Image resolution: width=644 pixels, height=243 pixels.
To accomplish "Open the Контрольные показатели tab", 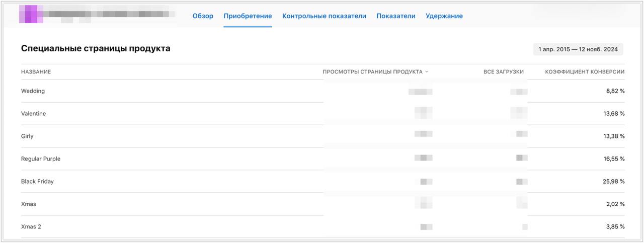I will [x=324, y=16].
